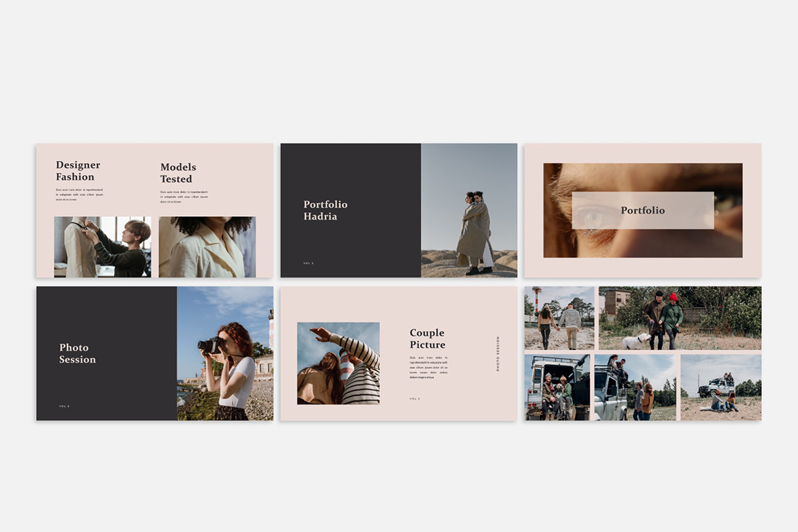Image resolution: width=798 pixels, height=532 pixels.
Task: Select the Couple Picture heading
Action: click(427, 338)
